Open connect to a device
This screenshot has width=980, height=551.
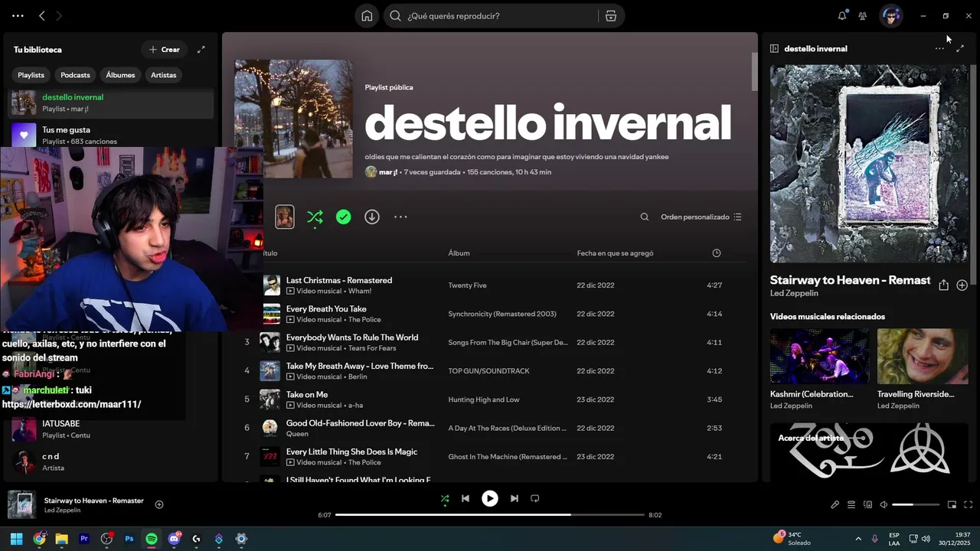[x=867, y=505]
